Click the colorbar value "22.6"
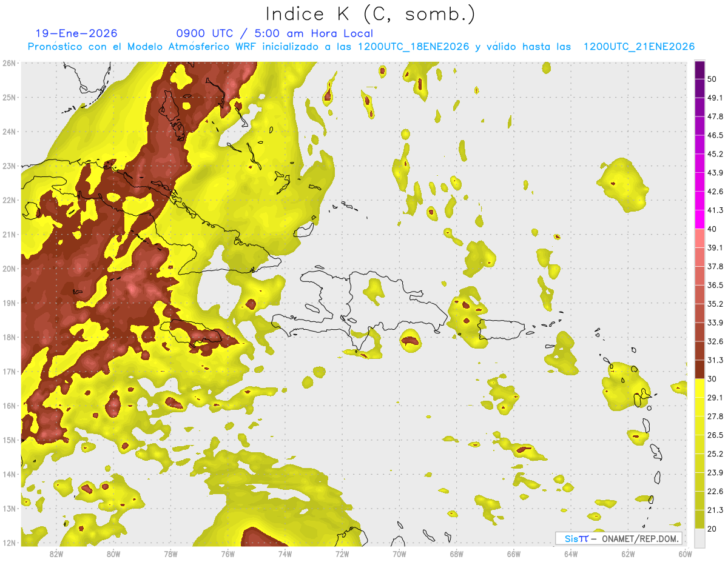This screenshot has height=562, width=728. (x=715, y=492)
